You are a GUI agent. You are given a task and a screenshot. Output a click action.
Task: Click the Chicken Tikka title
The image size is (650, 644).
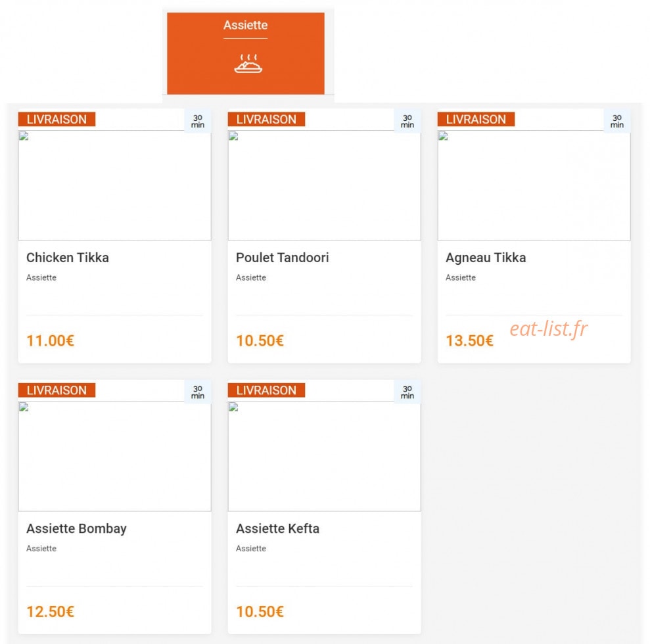point(68,258)
